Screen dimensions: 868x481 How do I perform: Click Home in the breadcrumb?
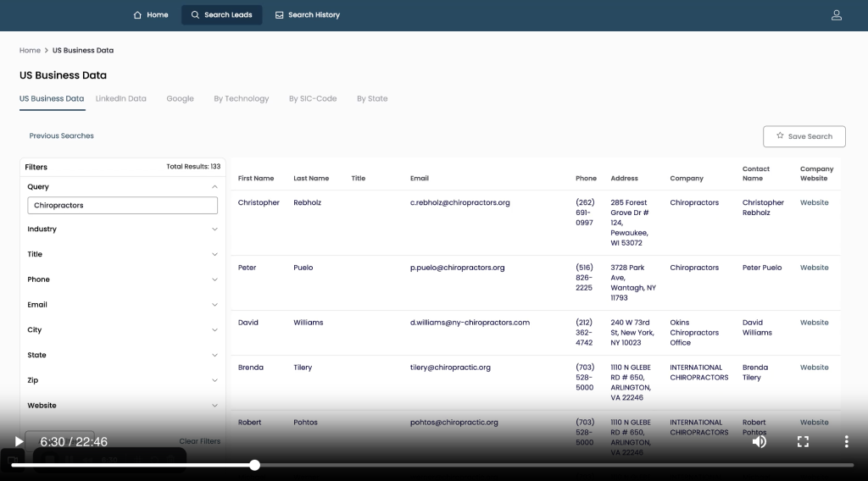pyautogui.click(x=30, y=51)
